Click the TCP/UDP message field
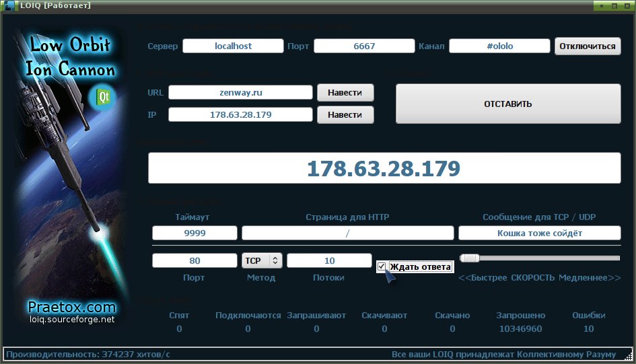This screenshot has width=636, height=364. [540, 233]
